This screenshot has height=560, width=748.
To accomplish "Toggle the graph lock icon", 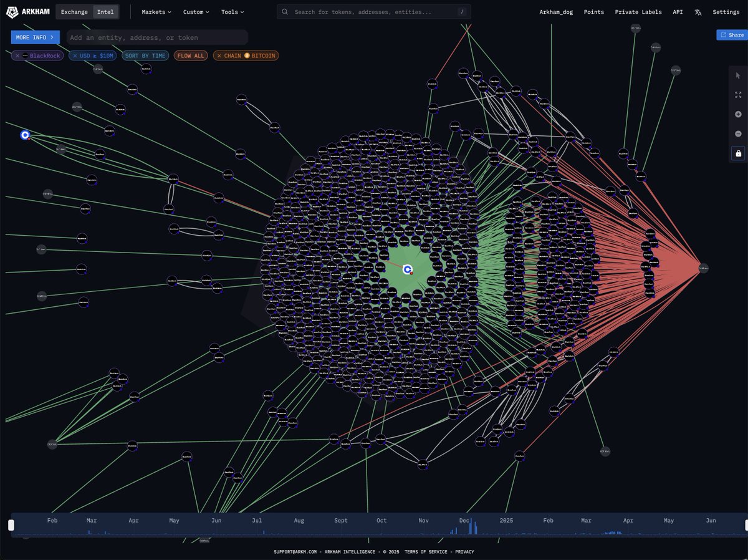I will point(738,153).
